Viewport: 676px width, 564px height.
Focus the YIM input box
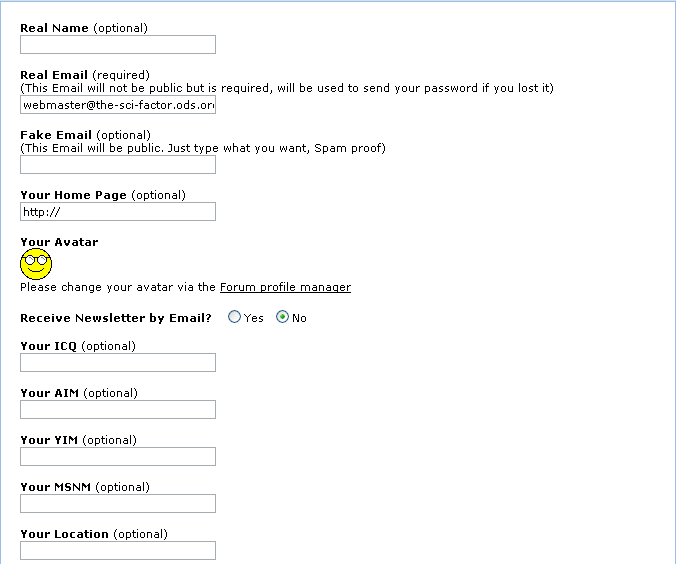coord(118,456)
